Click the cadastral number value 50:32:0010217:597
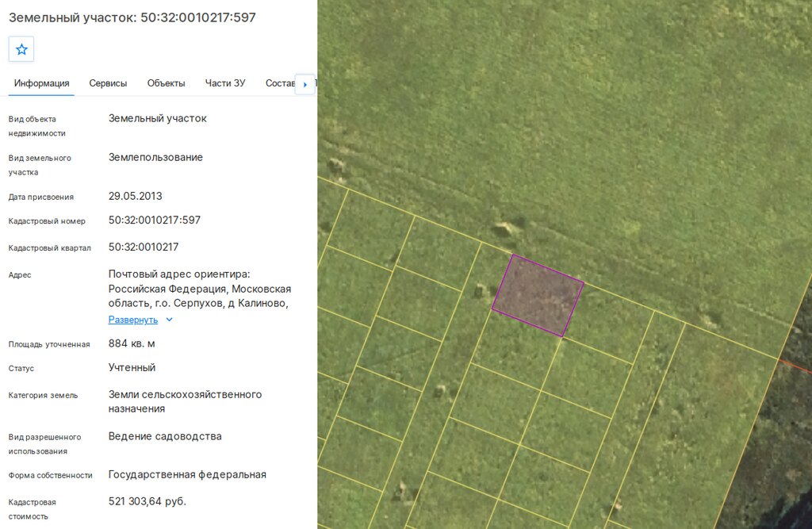The height and width of the screenshot is (529, 812). [155, 220]
